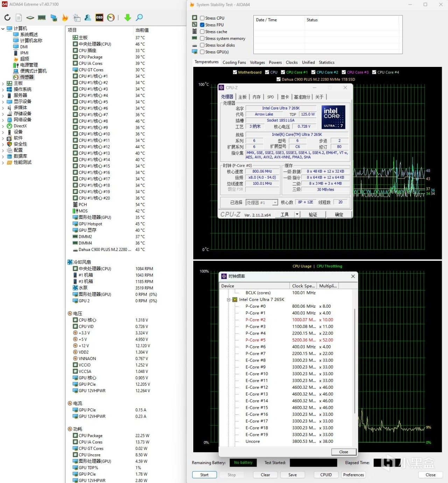The height and width of the screenshot is (483, 448).
Task: Collapse the 计算机 tree node
Action: coord(3,29)
